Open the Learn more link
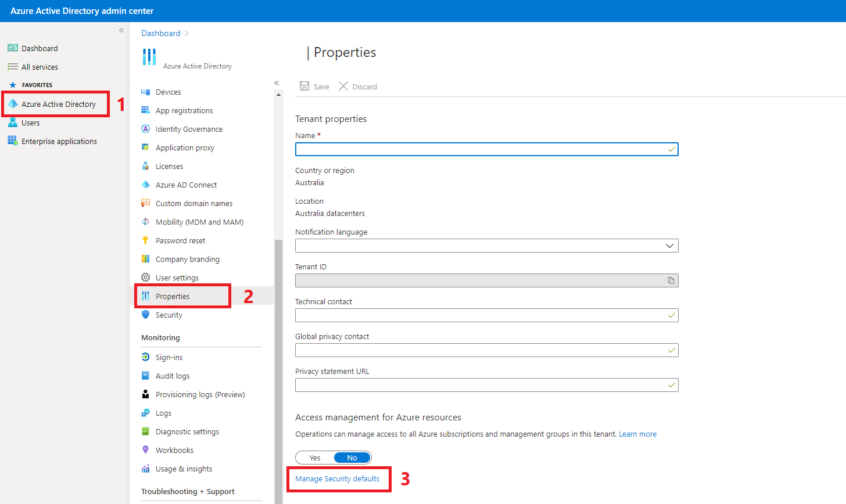 (637, 434)
